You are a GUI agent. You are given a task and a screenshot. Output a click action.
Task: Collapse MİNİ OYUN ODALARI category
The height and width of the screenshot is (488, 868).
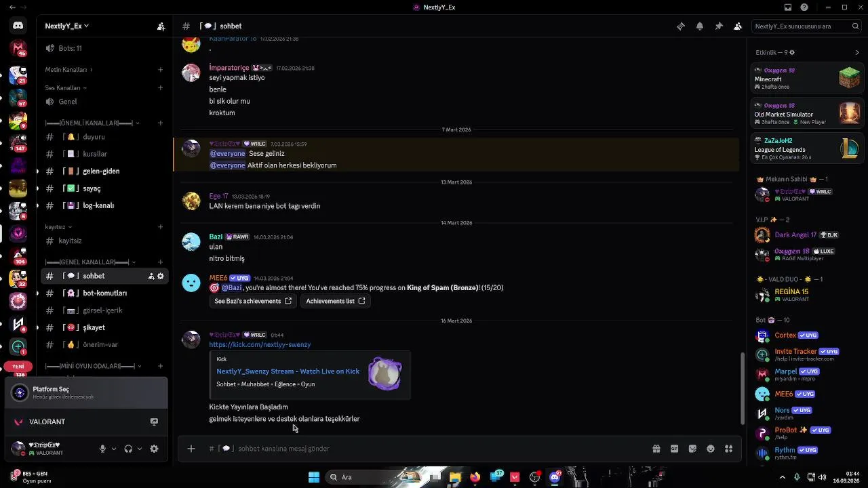click(x=94, y=366)
